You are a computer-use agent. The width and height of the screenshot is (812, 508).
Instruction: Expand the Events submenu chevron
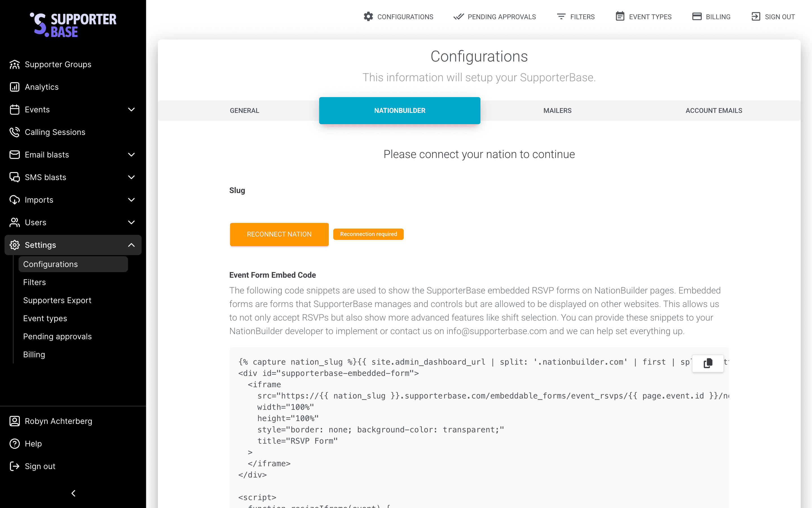pos(131,110)
